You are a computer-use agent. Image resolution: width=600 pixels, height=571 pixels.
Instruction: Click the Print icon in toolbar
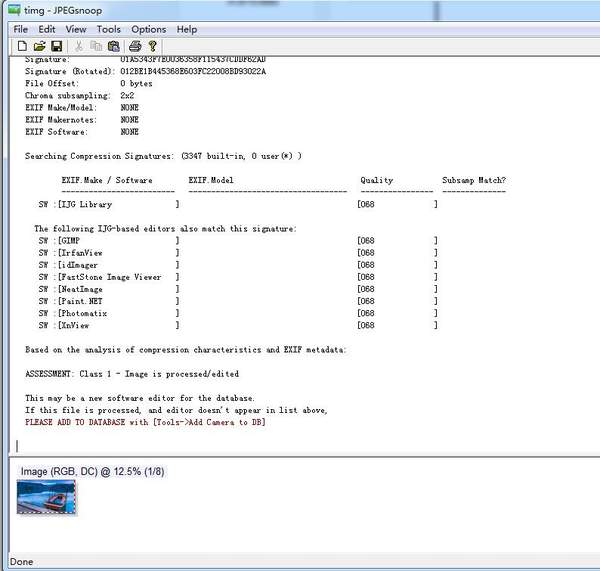pos(134,46)
